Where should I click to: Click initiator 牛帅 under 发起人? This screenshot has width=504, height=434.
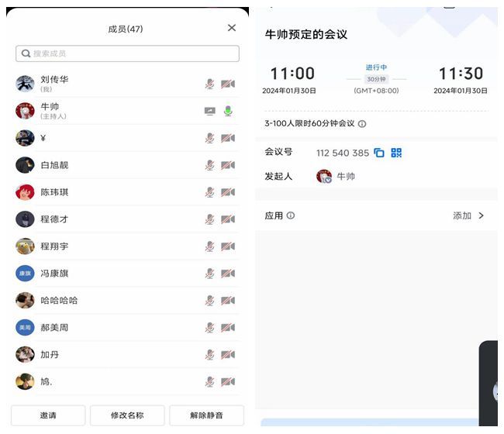[336, 177]
